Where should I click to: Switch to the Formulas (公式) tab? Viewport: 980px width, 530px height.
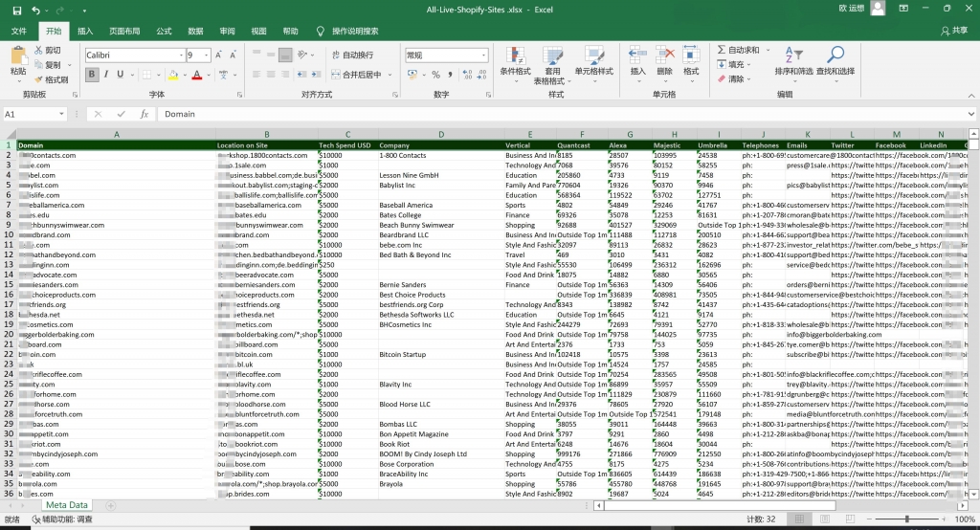[x=164, y=32]
